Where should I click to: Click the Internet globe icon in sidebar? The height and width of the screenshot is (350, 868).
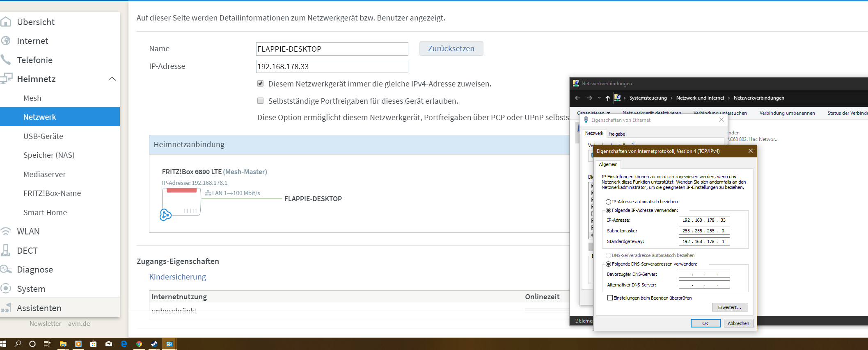pyautogui.click(x=6, y=41)
